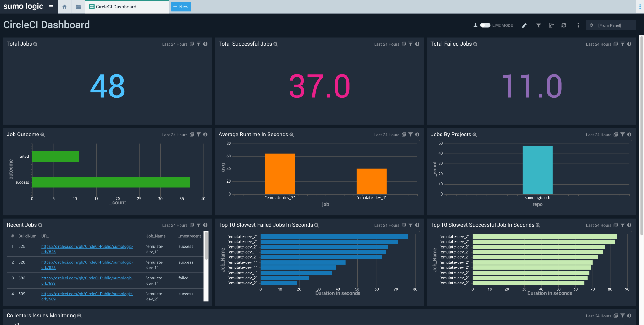Open the home icon tab

(64, 7)
